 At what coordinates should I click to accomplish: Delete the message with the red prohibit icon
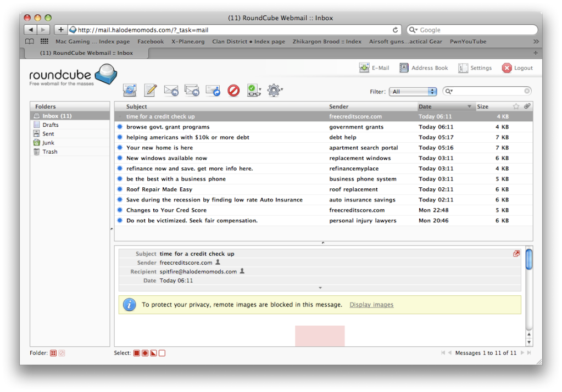tap(233, 90)
